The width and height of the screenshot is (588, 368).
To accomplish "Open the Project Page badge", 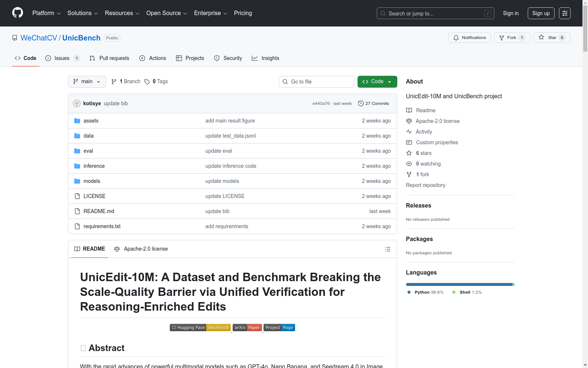I will pyautogui.click(x=279, y=328).
